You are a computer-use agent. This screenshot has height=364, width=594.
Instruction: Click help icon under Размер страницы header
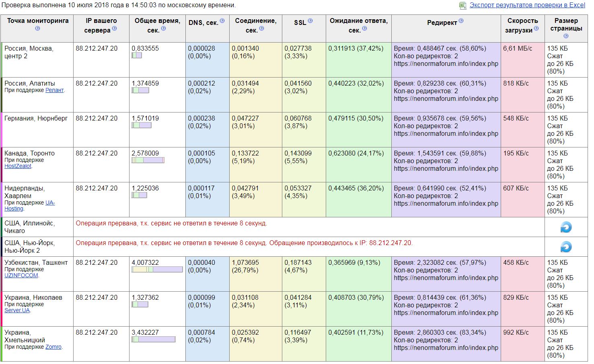pyautogui.click(x=566, y=36)
